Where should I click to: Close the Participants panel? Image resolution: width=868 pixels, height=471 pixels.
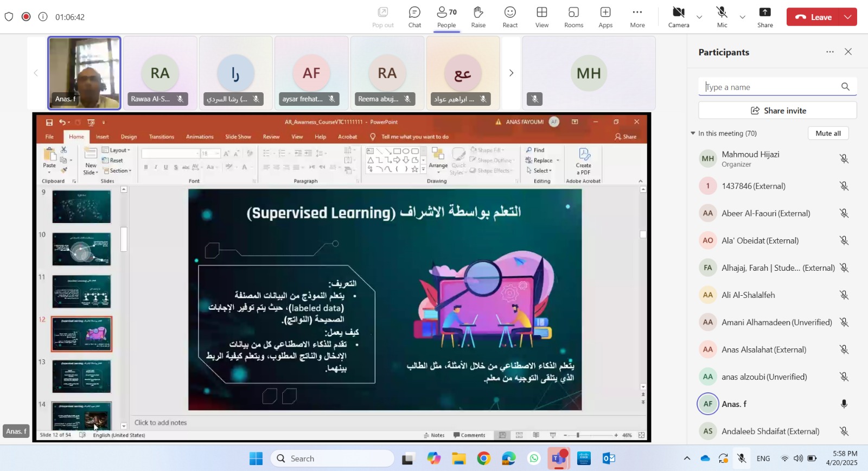coord(848,52)
